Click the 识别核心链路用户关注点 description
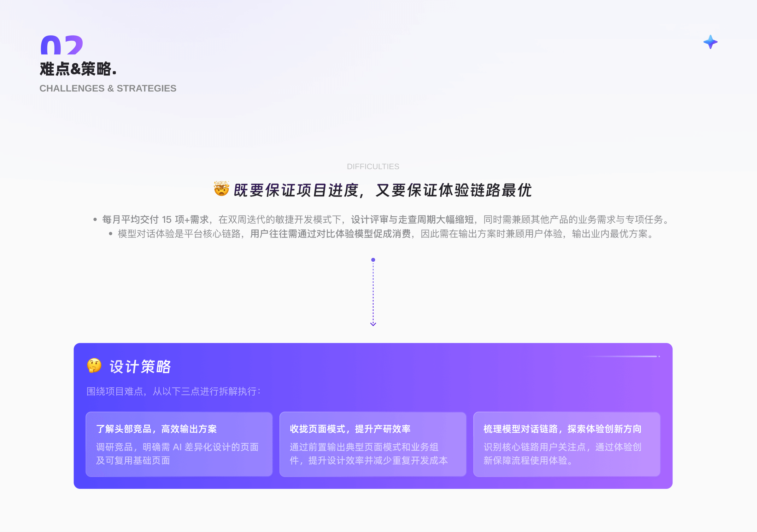 click(x=562, y=453)
